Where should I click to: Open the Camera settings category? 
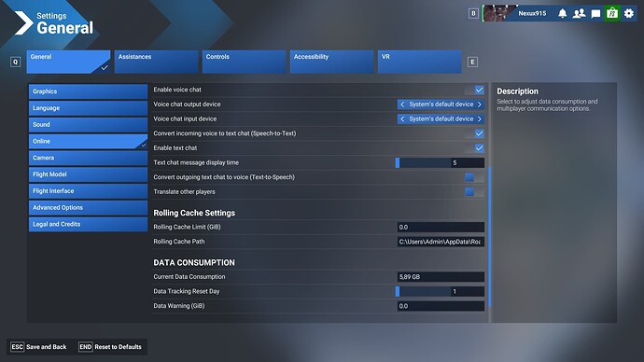pos(88,158)
